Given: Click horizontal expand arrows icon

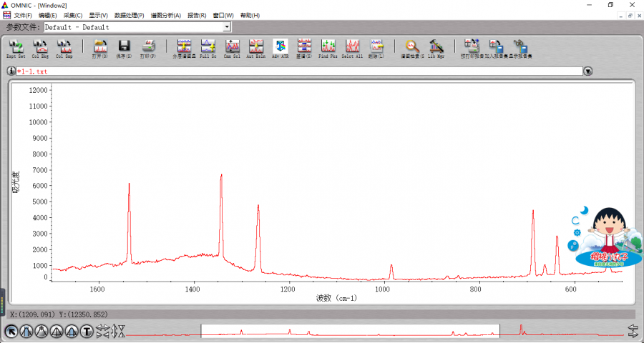Looking at the screenshot, I should [102, 328].
